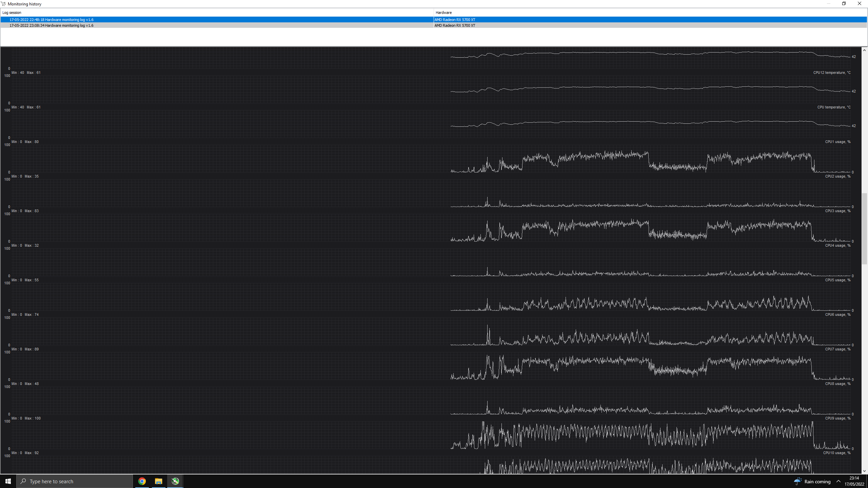The width and height of the screenshot is (868, 488).
Task: Open the taskbar clock and date
Action: click(x=854, y=481)
